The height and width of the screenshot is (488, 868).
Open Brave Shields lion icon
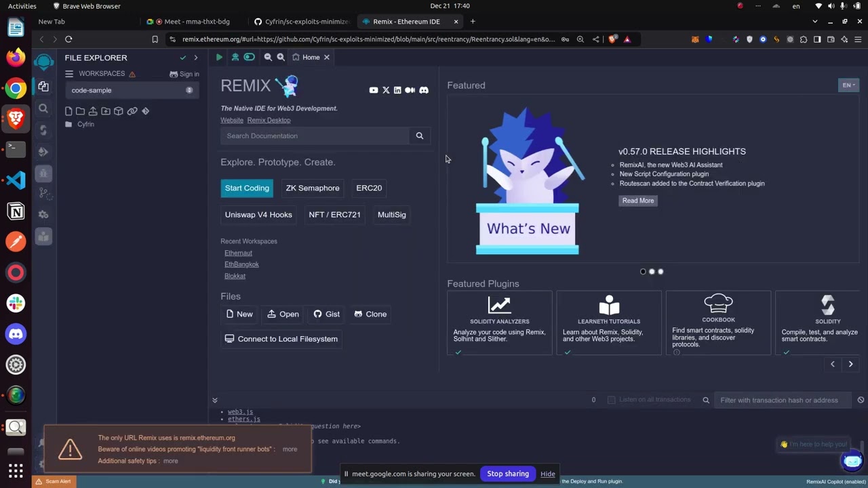tap(613, 39)
